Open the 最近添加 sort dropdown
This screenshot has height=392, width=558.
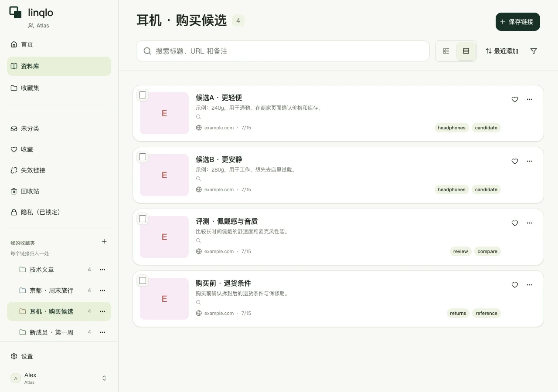tap(502, 51)
